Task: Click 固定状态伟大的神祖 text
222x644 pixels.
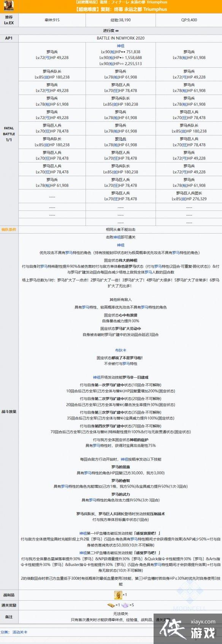Action: pos(121,261)
